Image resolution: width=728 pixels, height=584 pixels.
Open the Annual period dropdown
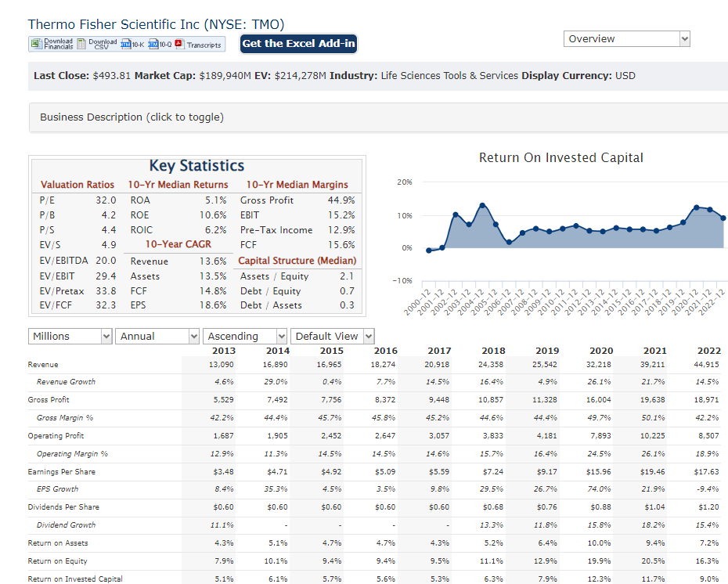pyautogui.click(x=157, y=336)
